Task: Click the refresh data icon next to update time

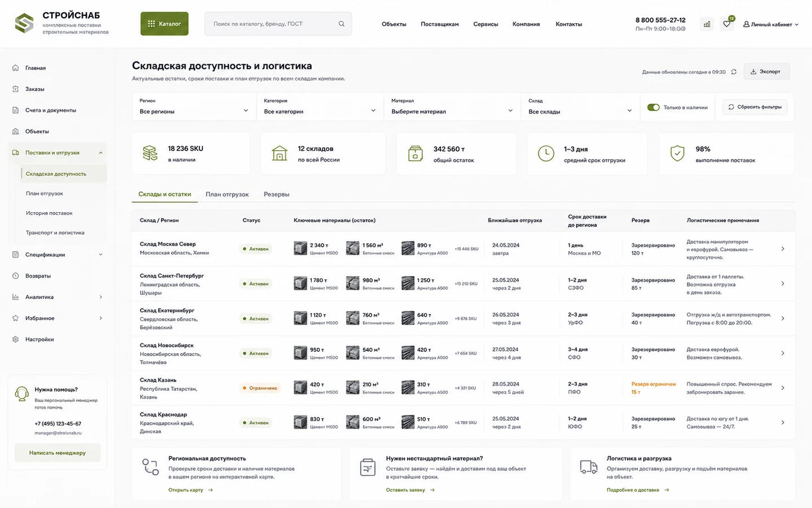Action: pyautogui.click(x=734, y=72)
